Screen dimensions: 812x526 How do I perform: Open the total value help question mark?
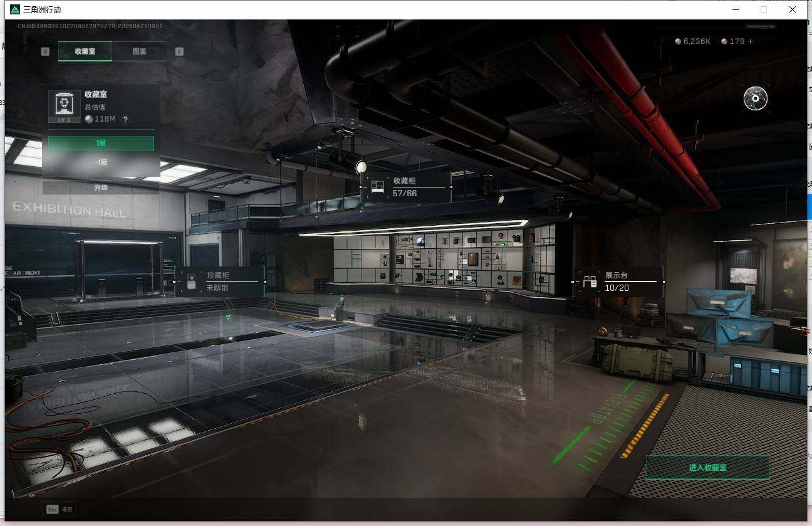point(125,119)
